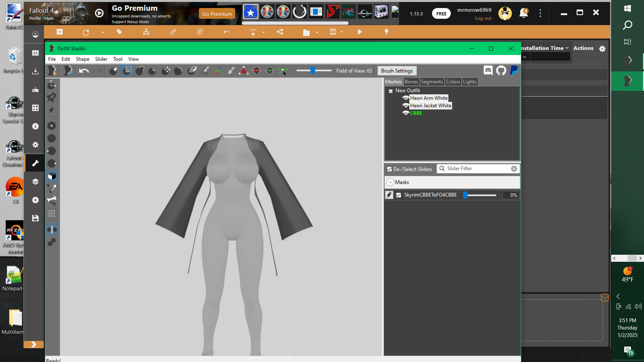Select the Weight paint brush tool
This screenshot has height=362, width=644.
(x=205, y=71)
